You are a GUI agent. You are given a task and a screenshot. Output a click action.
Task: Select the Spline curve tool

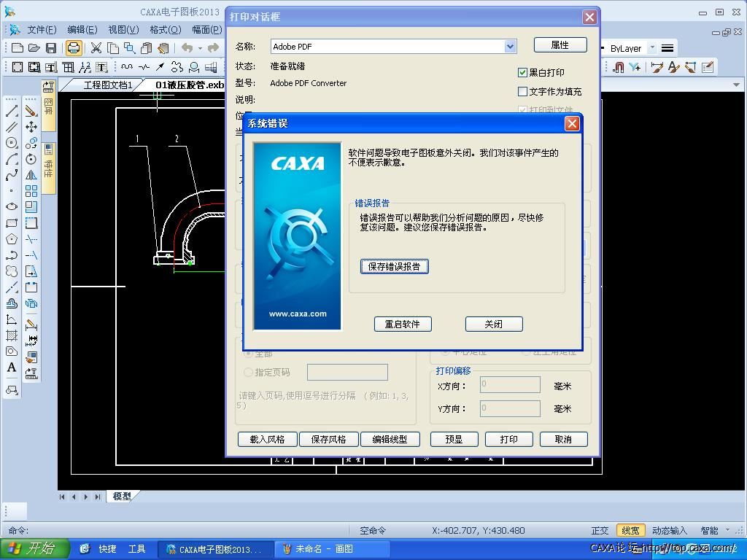pyautogui.click(x=12, y=175)
